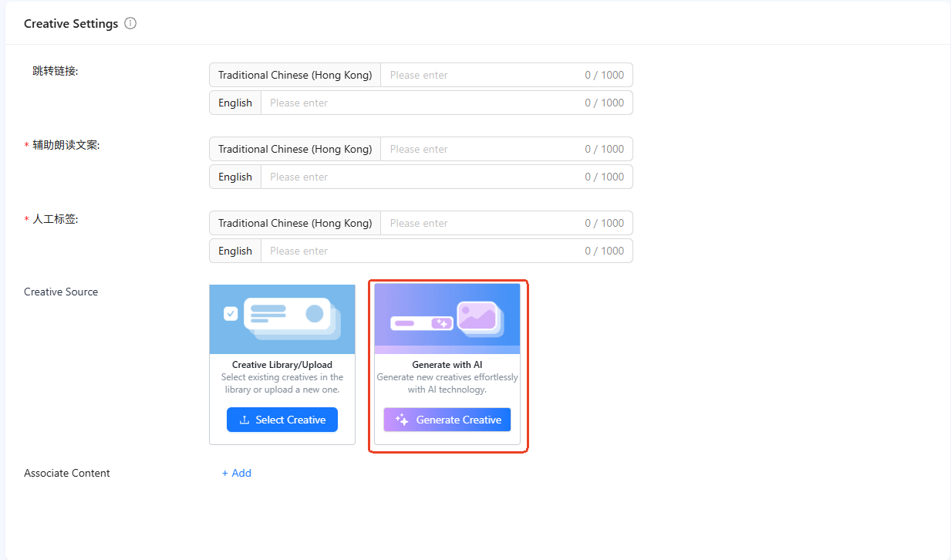Screen dimensions: 951x560
Task: Click the Traditional Chinese (Hong Kong) label for 跳转链接
Action: pos(295,75)
